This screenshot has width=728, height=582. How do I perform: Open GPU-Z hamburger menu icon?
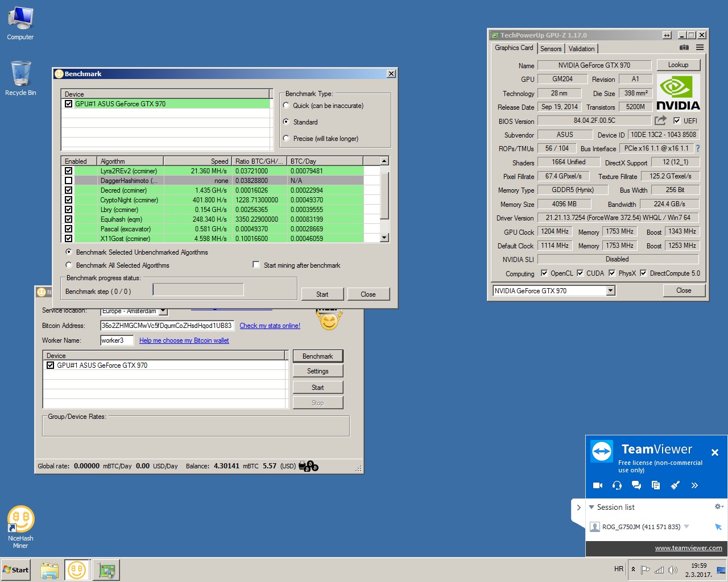(x=700, y=48)
